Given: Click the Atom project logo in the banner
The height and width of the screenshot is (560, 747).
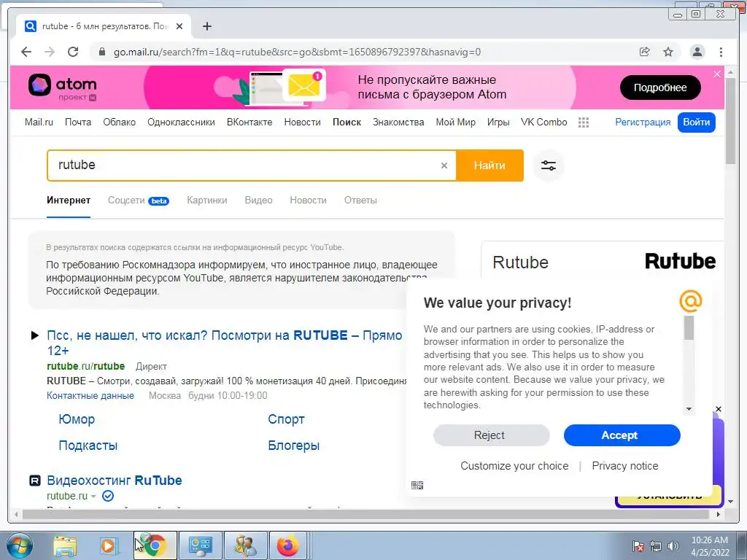Looking at the screenshot, I should pos(63,87).
